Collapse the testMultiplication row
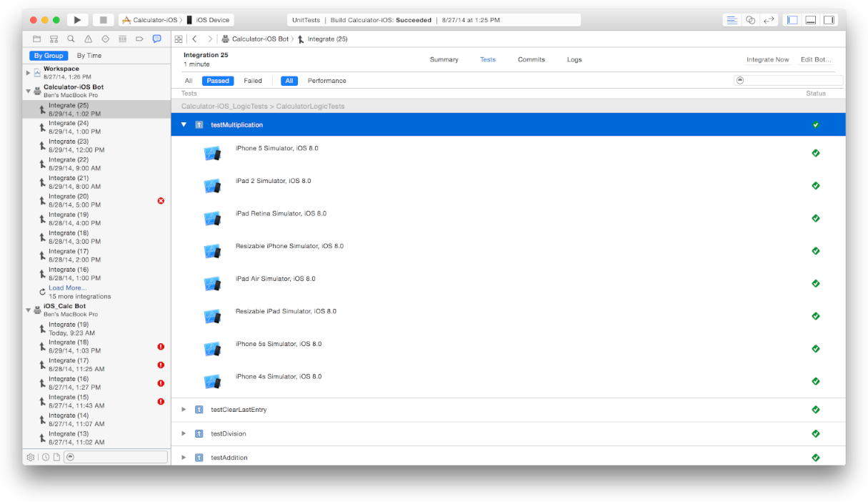The height and width of the screenshot is (502, 868). tap(184, 124)
